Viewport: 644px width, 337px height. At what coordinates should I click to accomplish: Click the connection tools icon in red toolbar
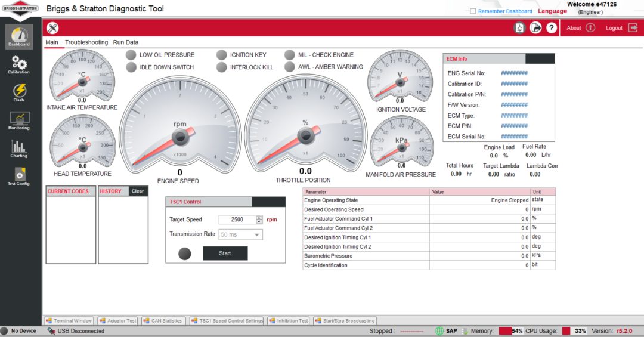coord(52,28)
